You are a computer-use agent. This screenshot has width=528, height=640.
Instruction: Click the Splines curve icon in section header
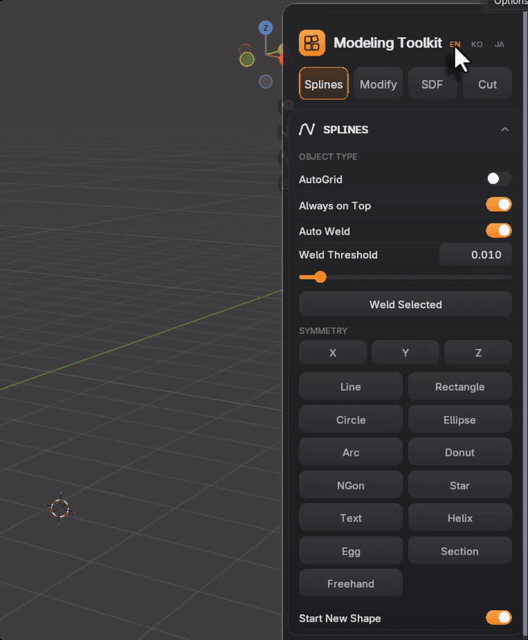point(307,129)
